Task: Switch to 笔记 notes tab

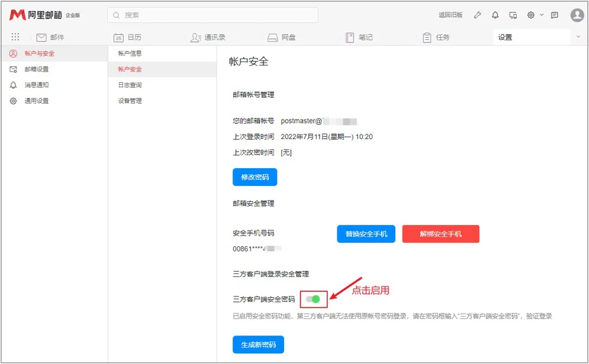Action: coord(359,37)
